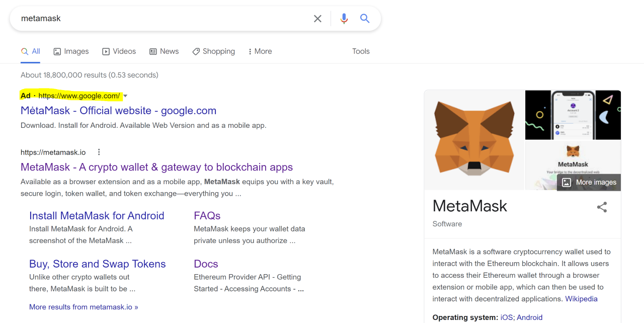The height and width of the screenshot is (323, 644).
Task: Click the share icon beside MetaMask title
Action: [x=602, y=207]
